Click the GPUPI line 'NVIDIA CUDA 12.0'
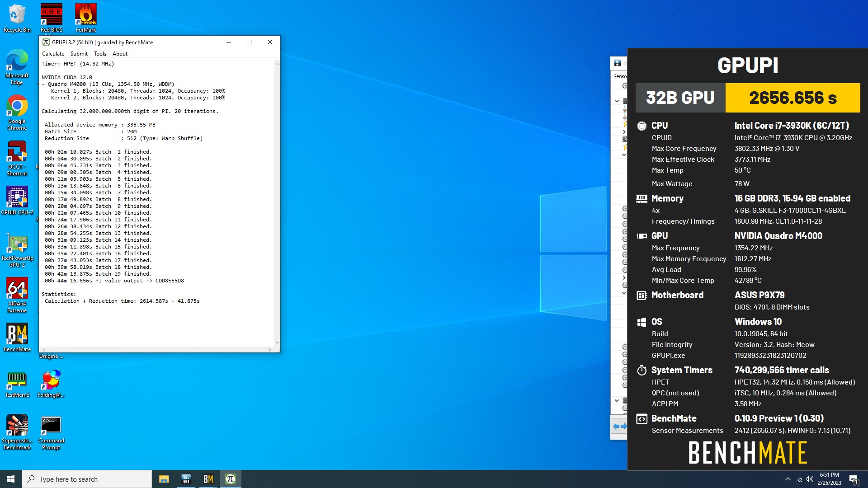The height and width of the screenshot is (488, 868). [x=67, y=77]
